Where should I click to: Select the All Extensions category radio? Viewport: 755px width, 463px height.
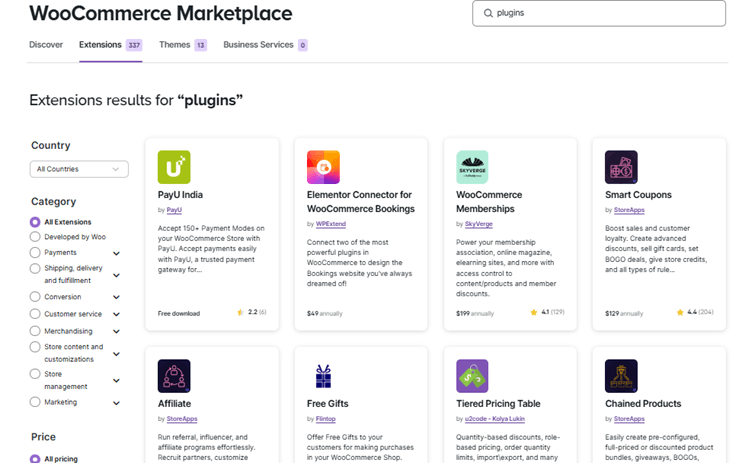tap(35, 222)
